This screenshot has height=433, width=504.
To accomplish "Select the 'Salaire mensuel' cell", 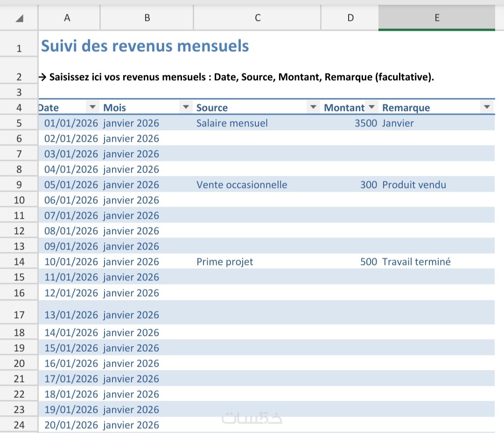I will pos(257,123).
